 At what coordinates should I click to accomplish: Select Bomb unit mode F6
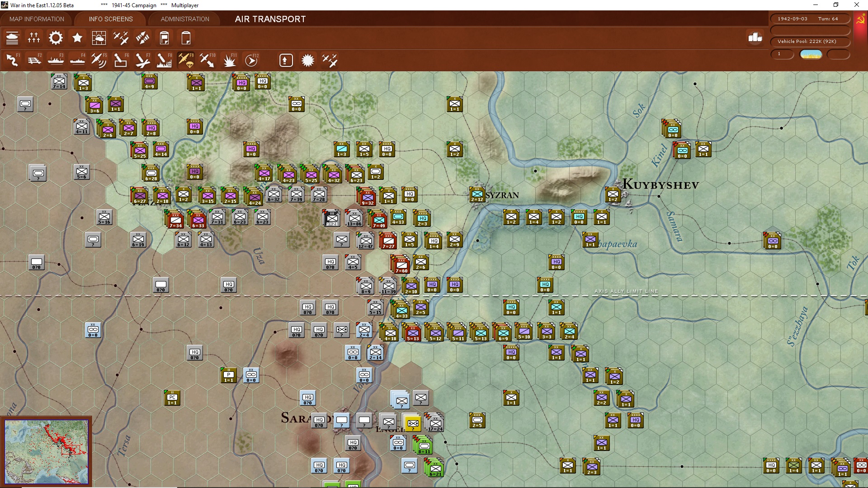click(x=121, y=60)
